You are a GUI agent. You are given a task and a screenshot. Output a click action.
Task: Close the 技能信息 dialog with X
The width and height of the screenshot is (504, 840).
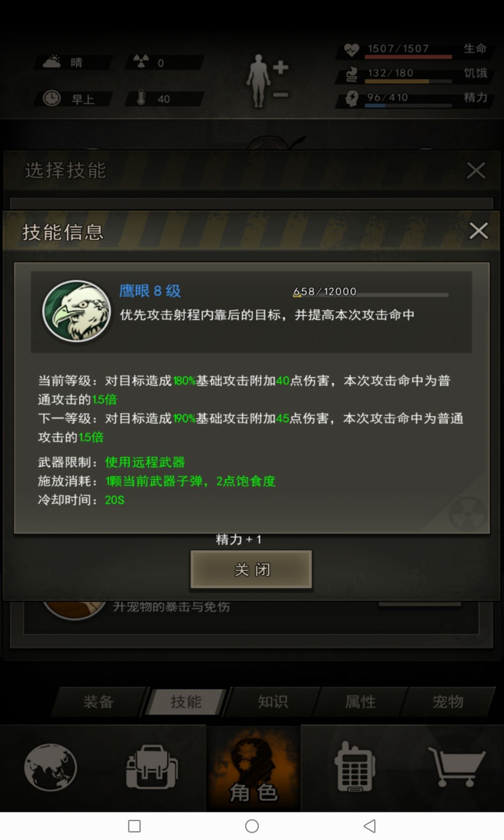[478, 231]
